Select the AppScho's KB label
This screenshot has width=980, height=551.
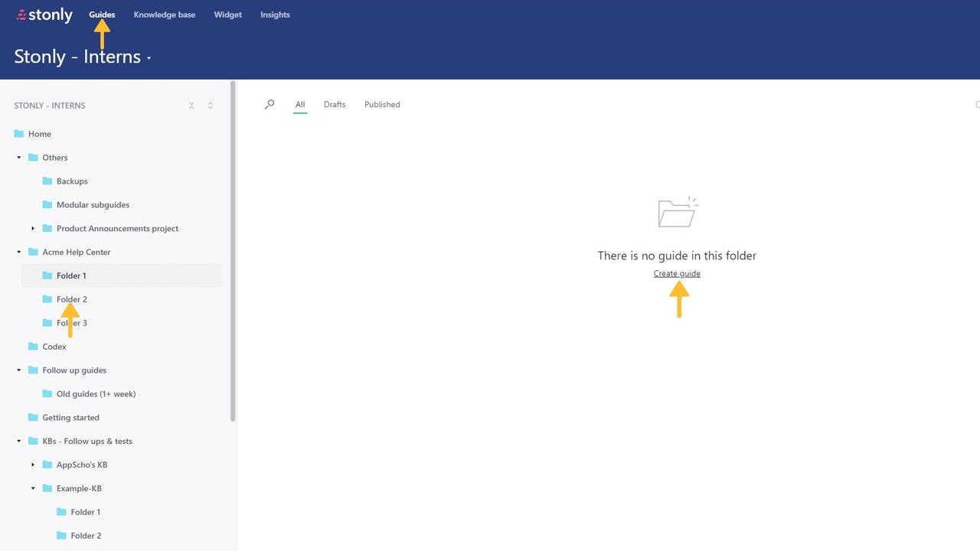point(82,465)
